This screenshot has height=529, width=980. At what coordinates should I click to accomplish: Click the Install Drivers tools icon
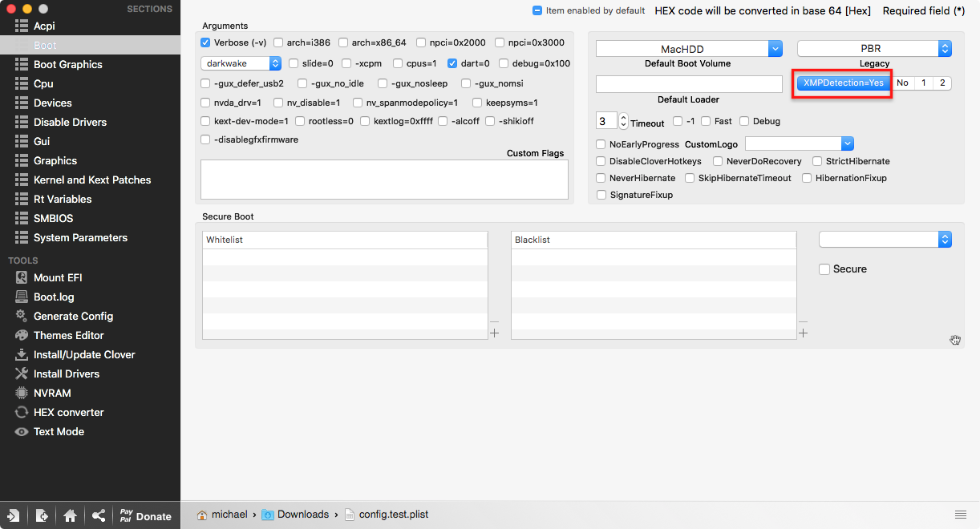pyautogui.click(x=21, y=374)
